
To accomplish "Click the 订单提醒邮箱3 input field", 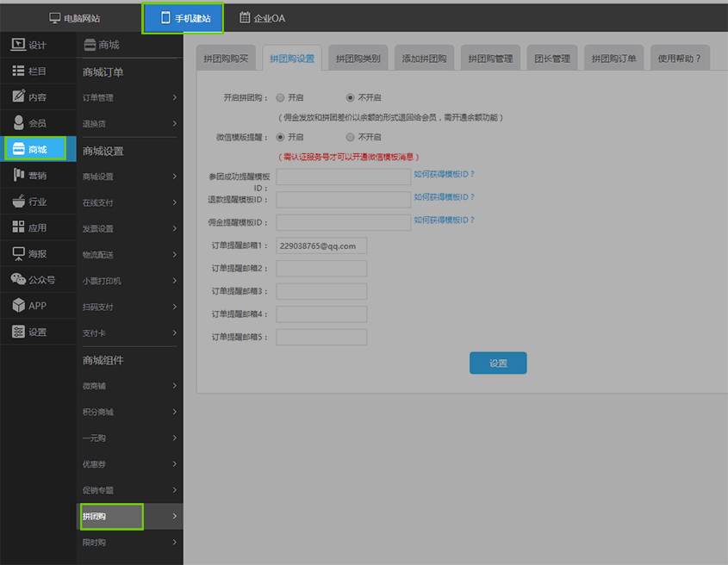I will [x=321, y=291].
